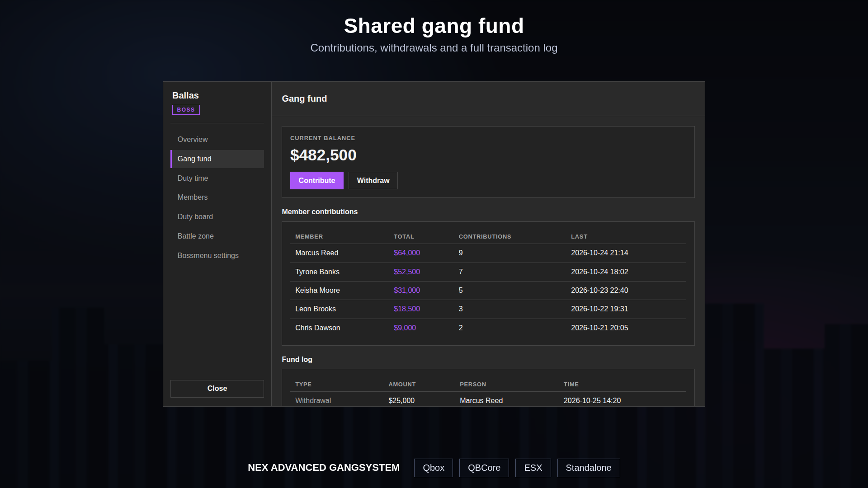868x488 pixels.
Task: Select Gang fund in sidebar
Action: (217, 159)
